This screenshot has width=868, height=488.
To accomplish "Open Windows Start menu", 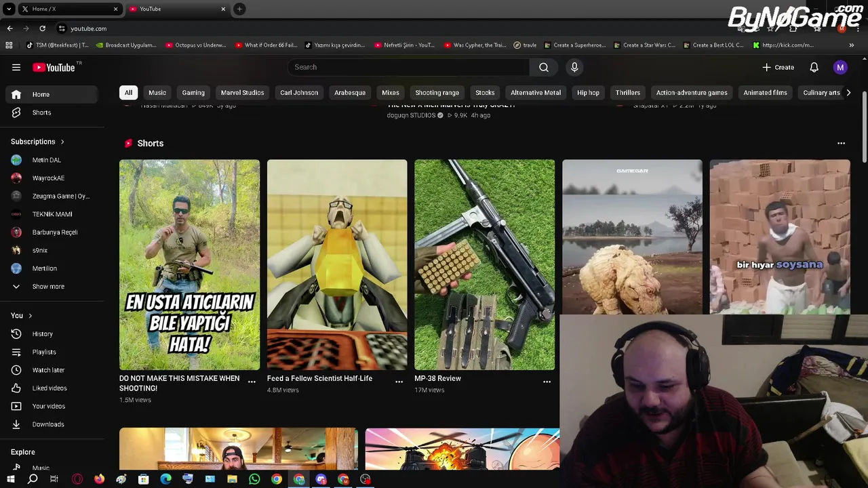I will (x=11, y=479).
